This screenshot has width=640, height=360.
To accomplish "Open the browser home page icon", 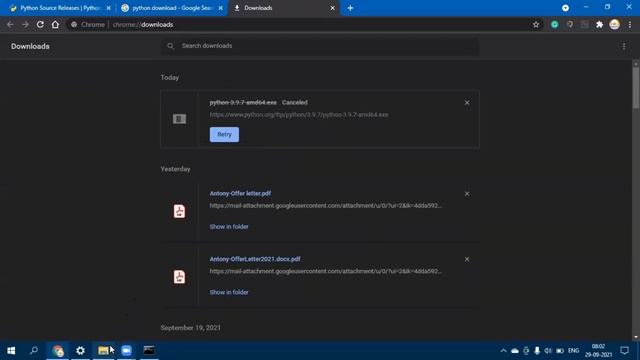I will pos(55,24).
